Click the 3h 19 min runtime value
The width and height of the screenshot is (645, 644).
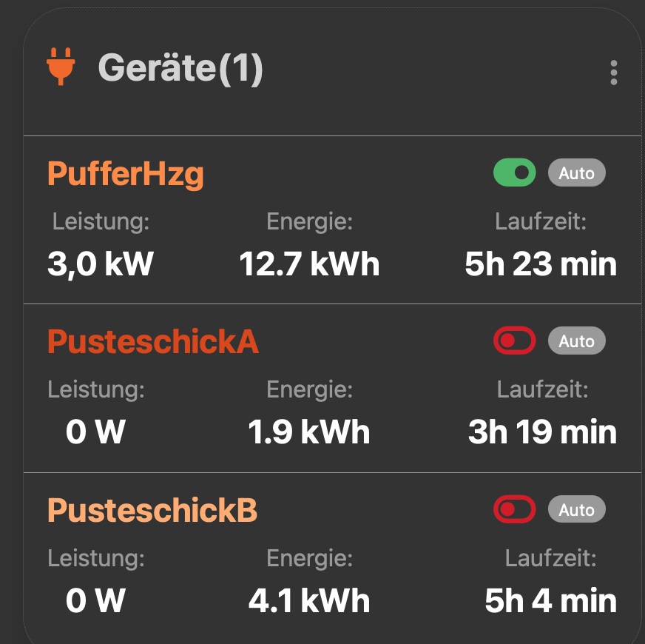click(542, 432)
